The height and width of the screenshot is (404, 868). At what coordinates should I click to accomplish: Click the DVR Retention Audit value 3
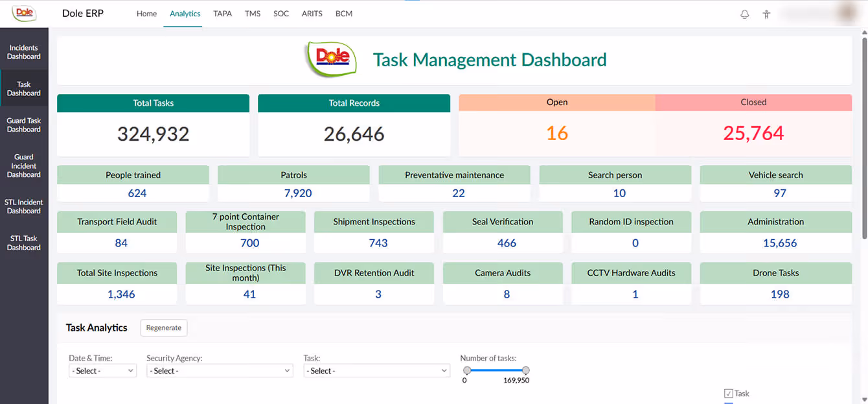tap(378, 294)
